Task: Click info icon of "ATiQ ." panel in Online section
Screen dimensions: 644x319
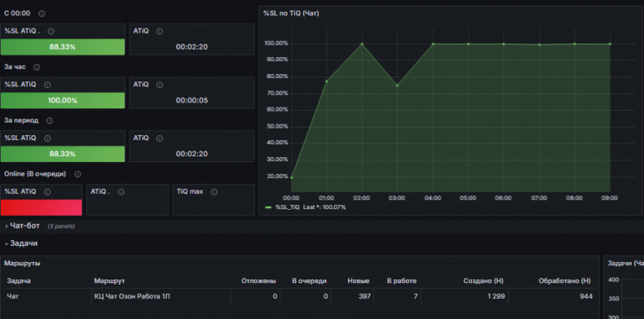Action: (x=121, y=192)
